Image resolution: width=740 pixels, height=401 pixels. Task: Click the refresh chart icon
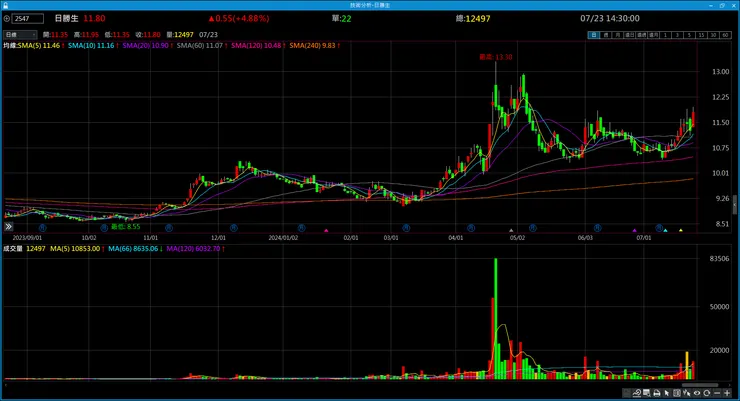(x=706, y=393)
